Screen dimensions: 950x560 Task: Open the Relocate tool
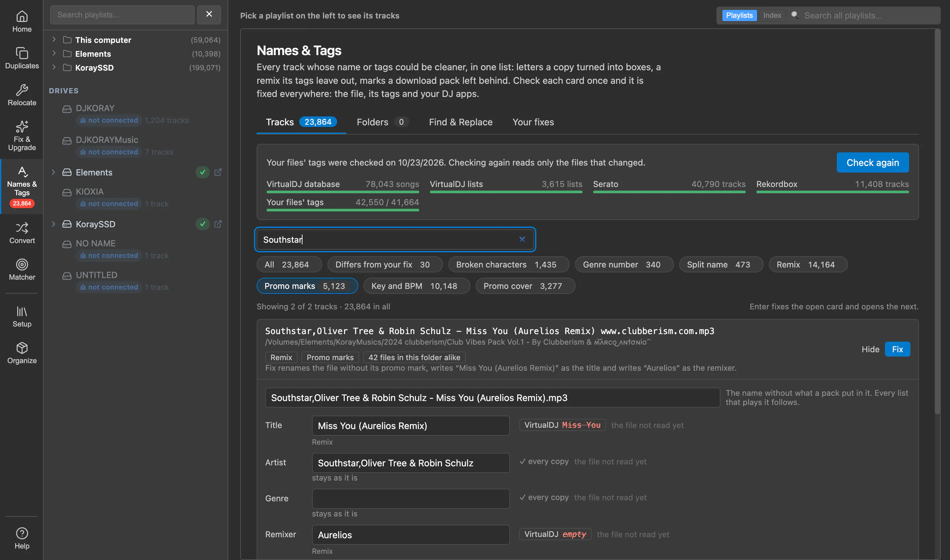coord(22,95)
